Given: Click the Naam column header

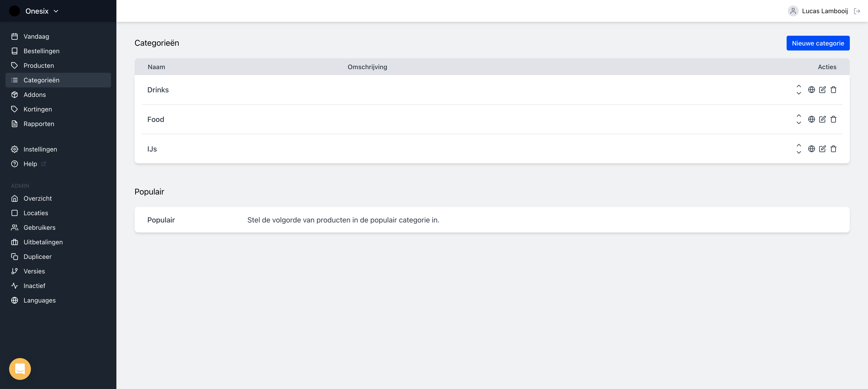Looking at the screenshot, I should tap(156, 67).
